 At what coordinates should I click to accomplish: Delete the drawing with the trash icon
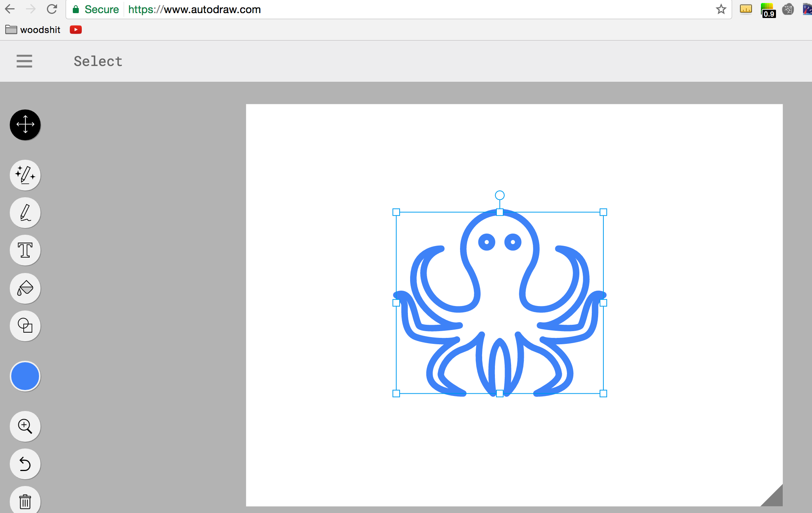click(x=25, y=501)
